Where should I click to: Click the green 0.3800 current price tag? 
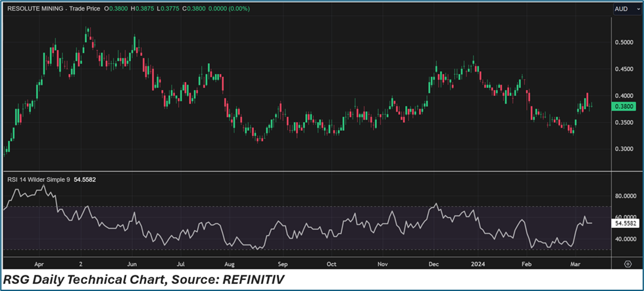625,106
